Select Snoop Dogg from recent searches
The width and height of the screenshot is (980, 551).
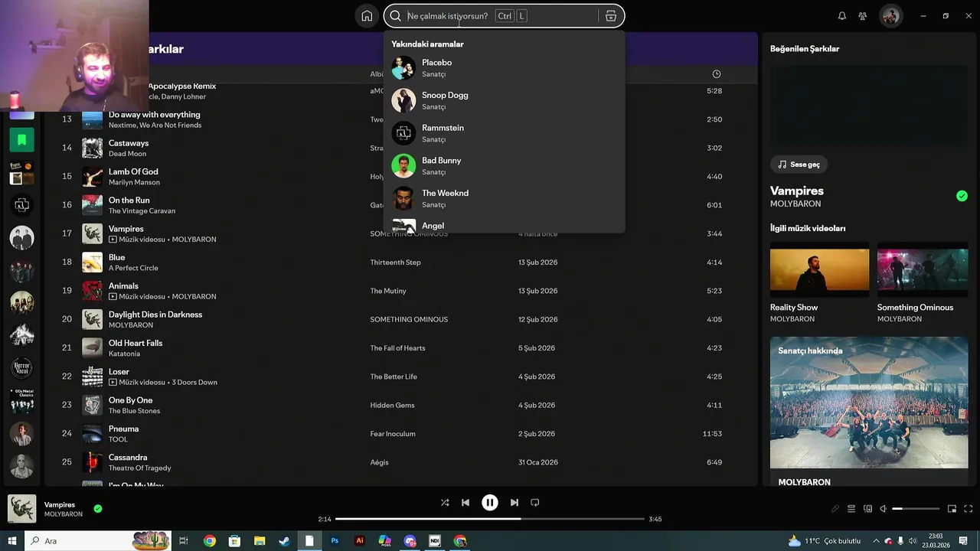click(x=504, y=100)
